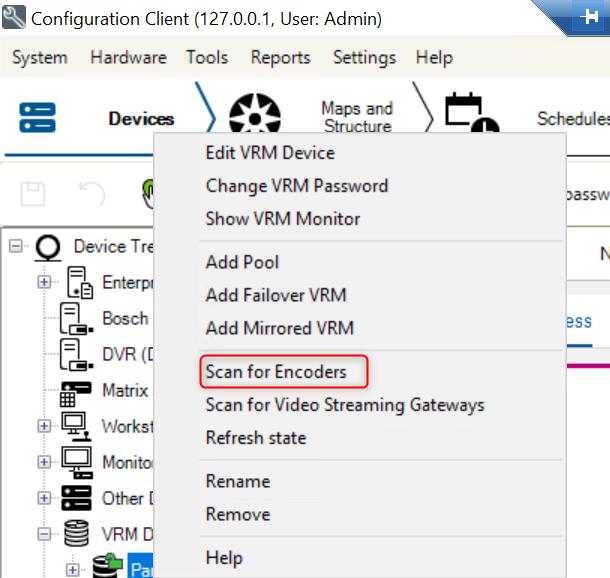Expand the Enterprise tree node
The width and height of the screenshot is (610, 578).
[x=44, y=282]
